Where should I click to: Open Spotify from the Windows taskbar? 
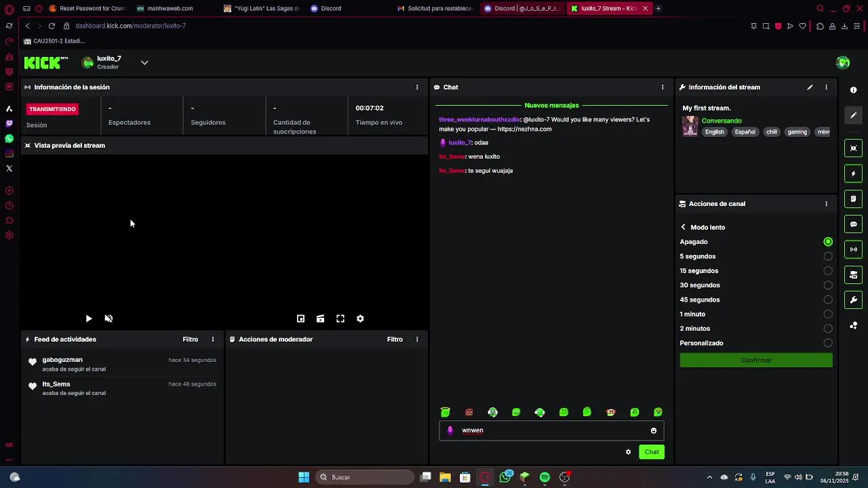point(545,477)
